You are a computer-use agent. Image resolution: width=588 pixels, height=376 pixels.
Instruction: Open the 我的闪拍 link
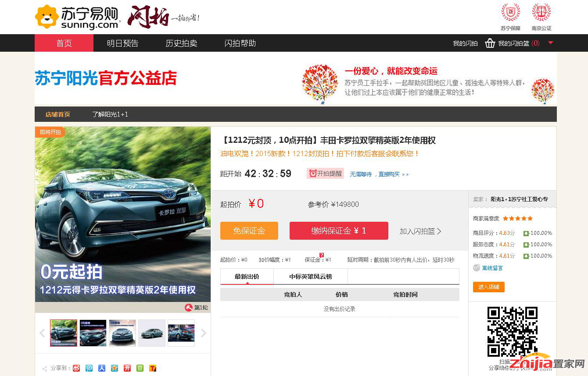[465, 43]
